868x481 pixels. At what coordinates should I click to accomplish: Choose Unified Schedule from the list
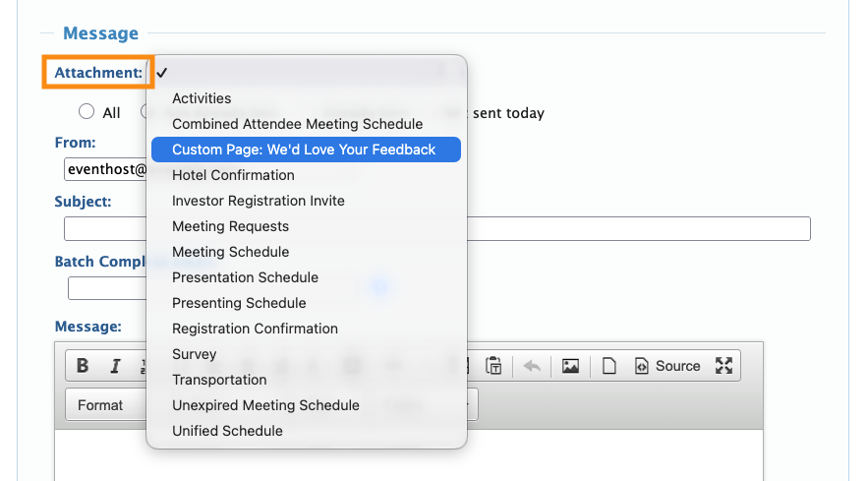(227, 431)
